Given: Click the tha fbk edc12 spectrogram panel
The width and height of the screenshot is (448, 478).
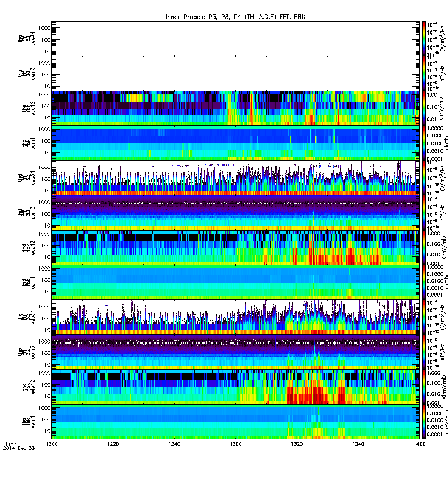Looking at the screenshot, I should (x=235, y=108).
